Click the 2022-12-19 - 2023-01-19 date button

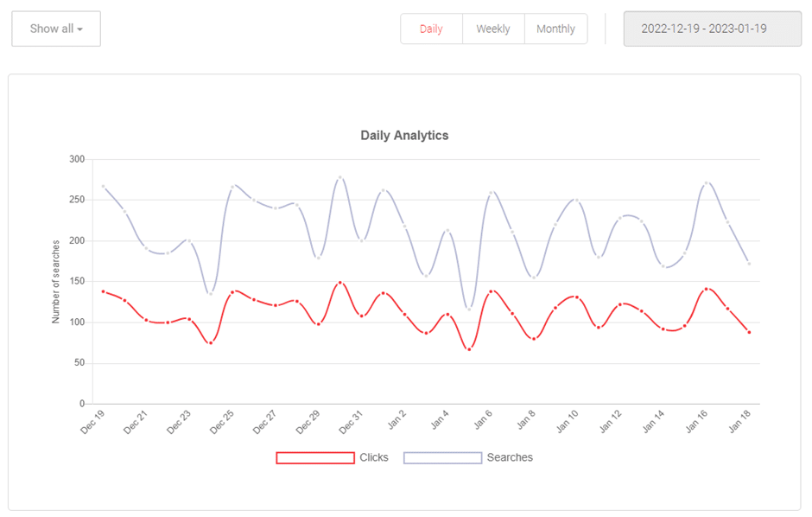pos(712,29)
